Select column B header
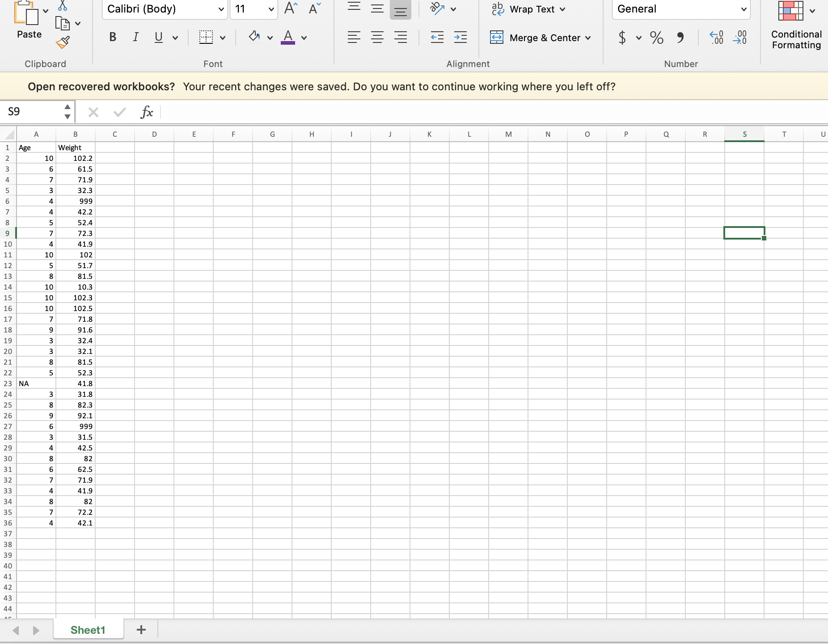The height and width of the screenshot is (644, 828). [76, 134]
